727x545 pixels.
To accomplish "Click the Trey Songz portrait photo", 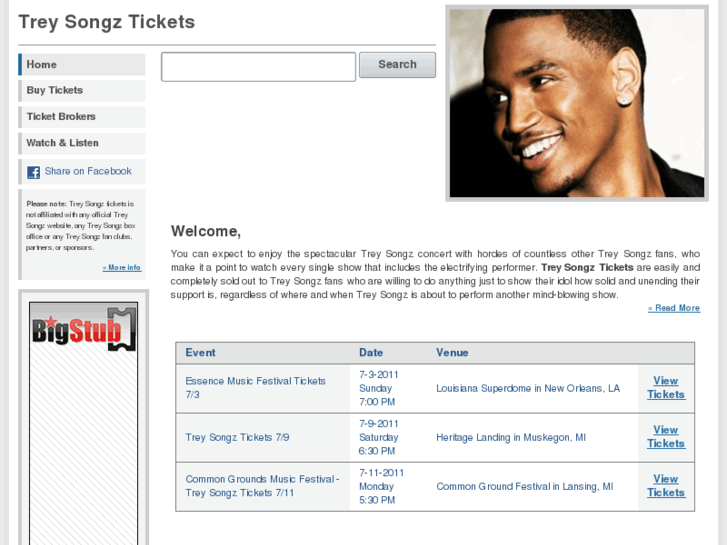I will click(x=577, y=103).
